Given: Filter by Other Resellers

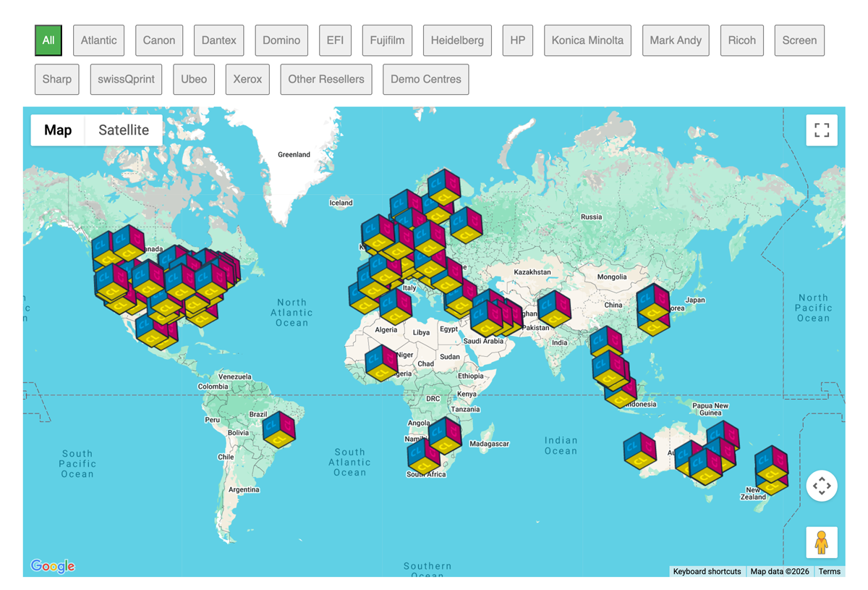Looking at the screenshot, I should 326,80.
